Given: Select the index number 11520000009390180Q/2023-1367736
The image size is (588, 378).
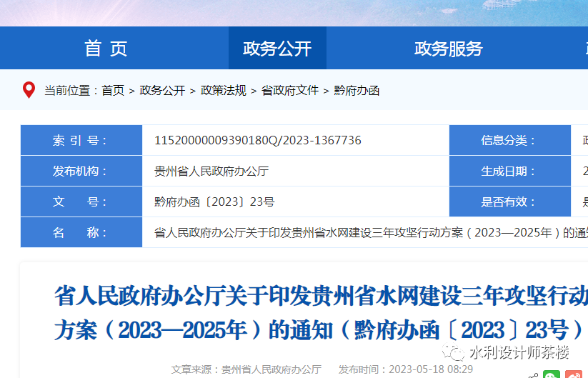Looking at the screenshot, I should click(258, 140).
